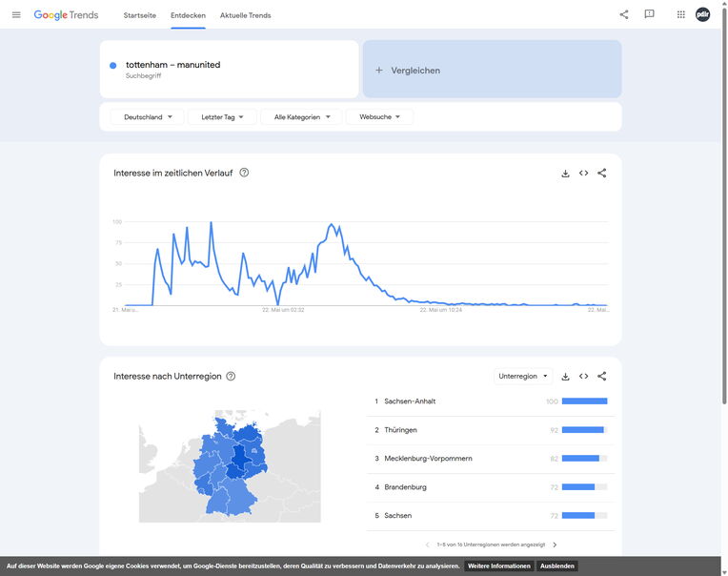
Task: Open the Websuche search type dropdown
Action: click(379, 117)
